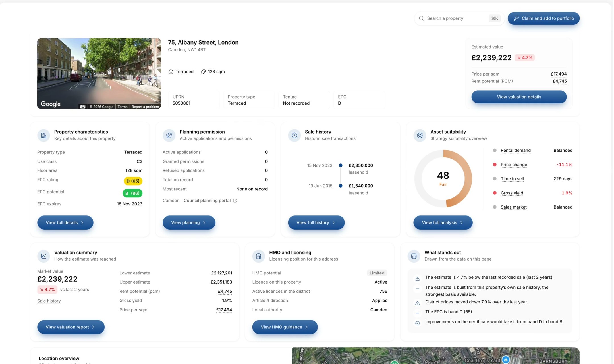Click the HMO and licensing document icon

(x=258, y=256)
